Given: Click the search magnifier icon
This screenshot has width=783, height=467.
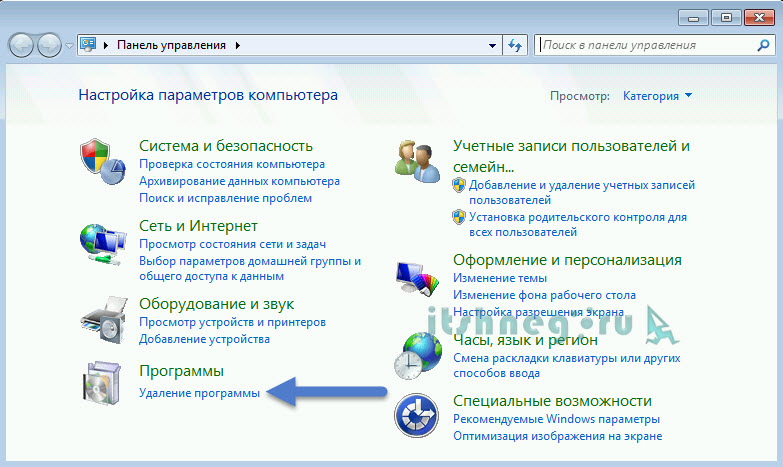Looking at the screenshot, I should (763, 45).
